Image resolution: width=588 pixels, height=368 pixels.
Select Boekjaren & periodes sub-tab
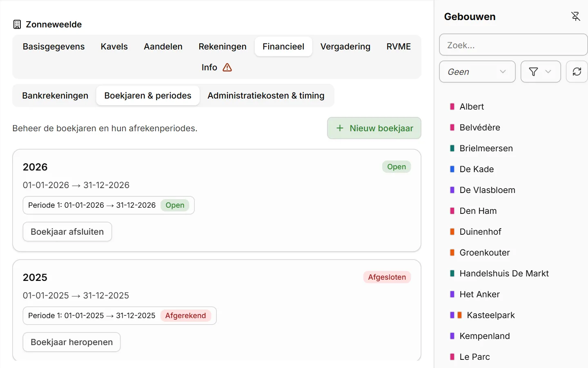(x=148, y=96)
